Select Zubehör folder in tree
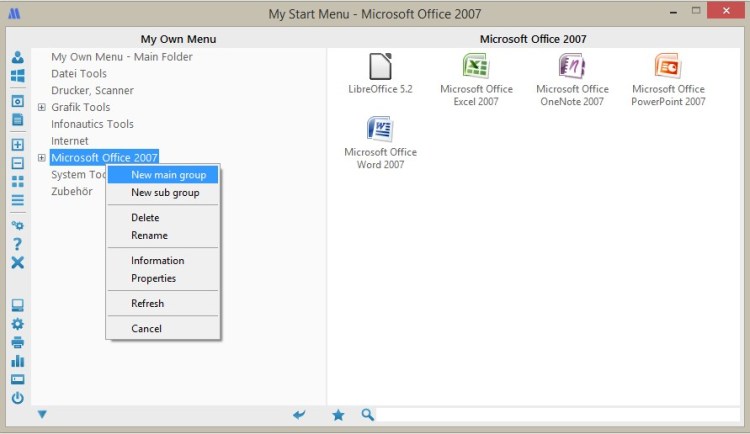750x434 pixels. click(72, 191)
